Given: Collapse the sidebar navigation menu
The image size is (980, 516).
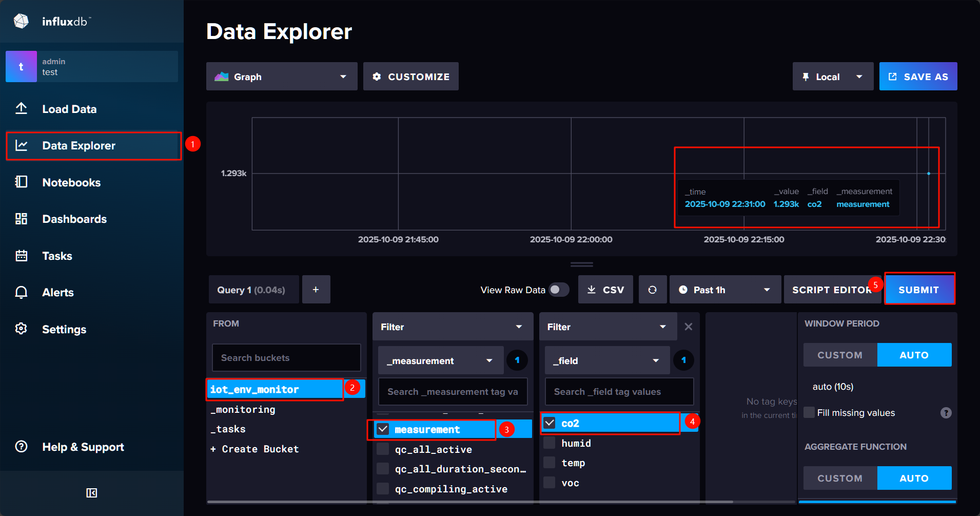Looking at the screenshot, I should coord(91,493).
